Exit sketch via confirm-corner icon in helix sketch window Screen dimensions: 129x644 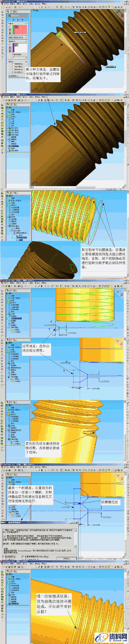click(117, 291)
